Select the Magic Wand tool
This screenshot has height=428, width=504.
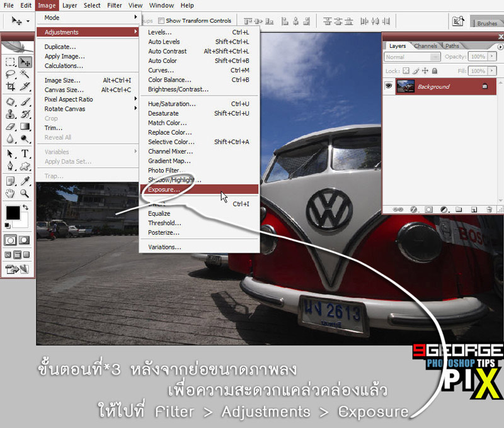(25, 74)
